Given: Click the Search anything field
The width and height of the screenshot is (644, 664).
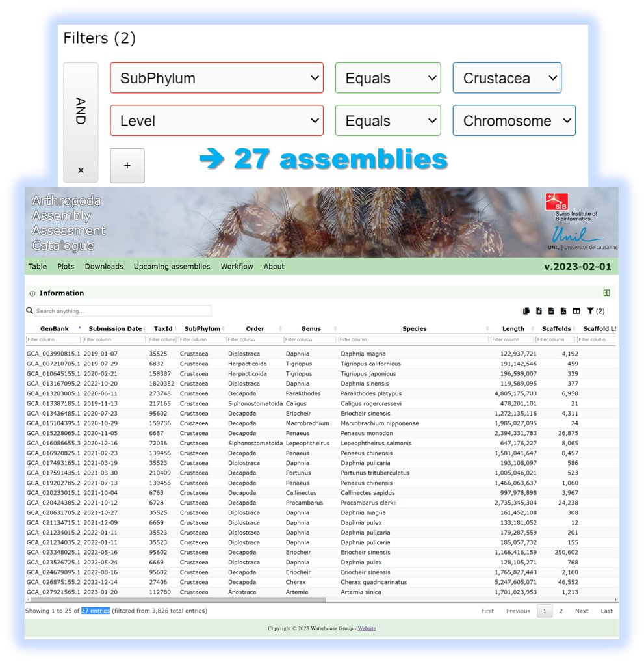Looking at the screenshot, I should [x=123, y=311].
